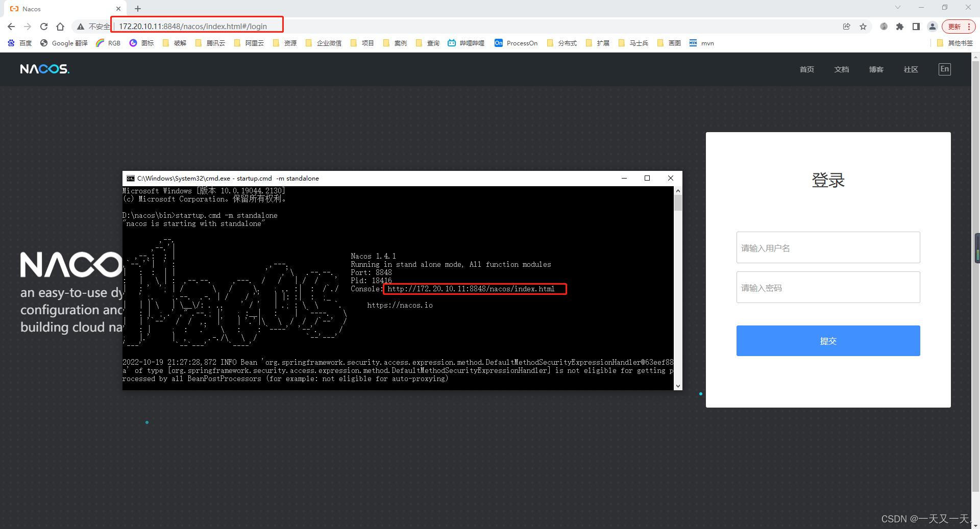Screen dimensions: 980x529
Task: Close the cmd.exe window
Action: click(671, 178)
